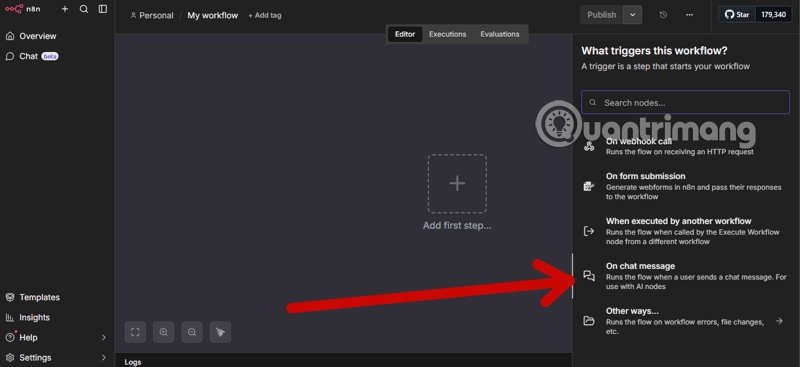The width and height of the screenshot is (800, 367).
Task: Select When executed by another workflow
Action: click(685, 231)
